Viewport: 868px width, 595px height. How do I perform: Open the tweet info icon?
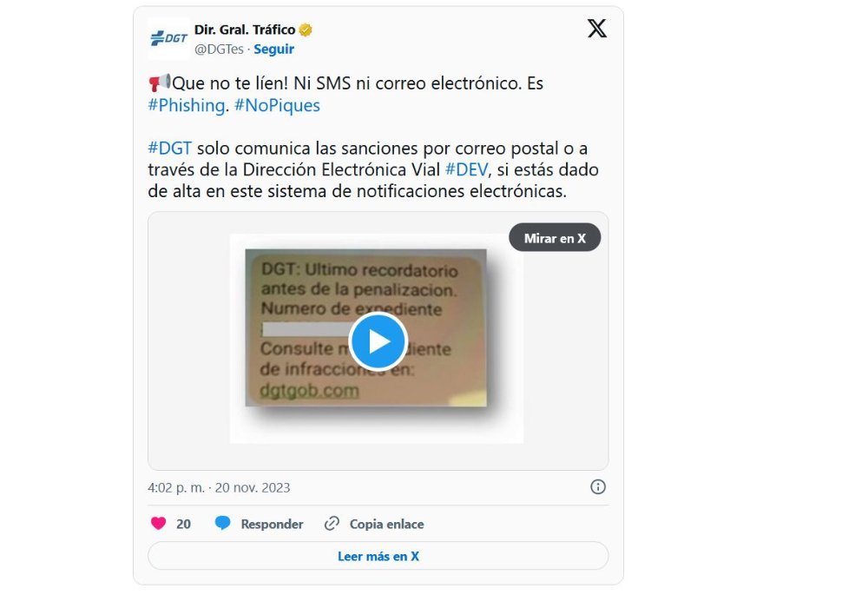point(598,487)
